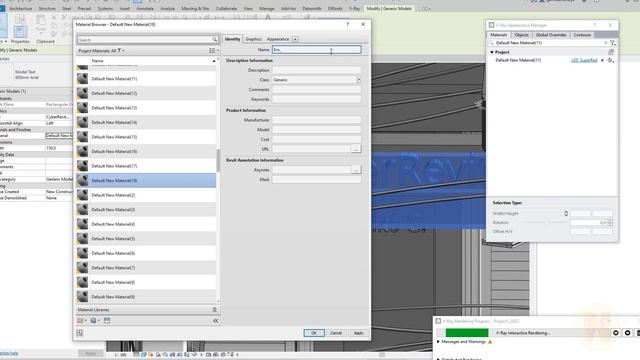This screenshot has width=640, height=360.
Task: Open the LED_Superflat material link
Action: [x=584, y=60]
